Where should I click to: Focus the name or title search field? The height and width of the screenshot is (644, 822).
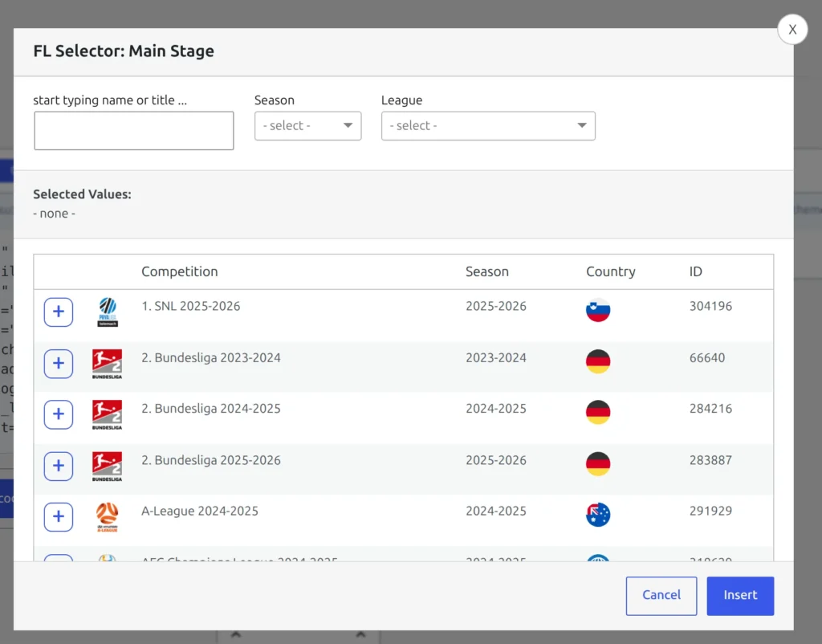tap(134, 131)
